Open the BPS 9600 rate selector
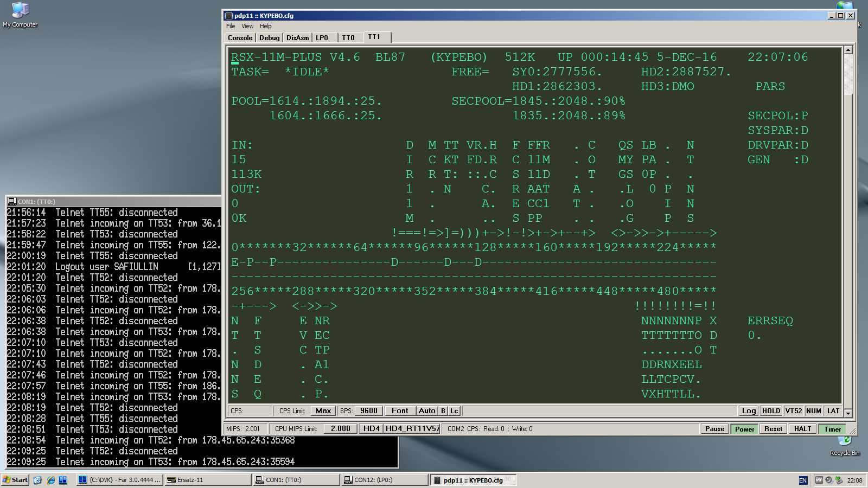 pos(369,411)
